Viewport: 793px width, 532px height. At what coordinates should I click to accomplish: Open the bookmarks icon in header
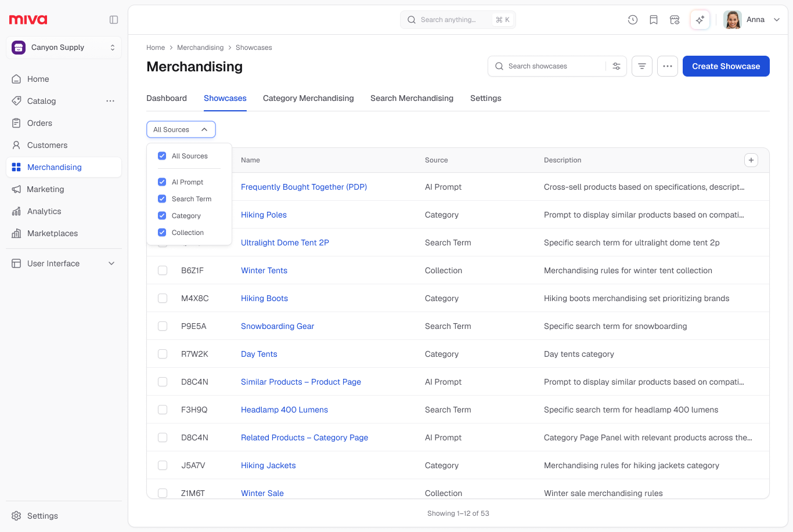(x=654, y=20)
